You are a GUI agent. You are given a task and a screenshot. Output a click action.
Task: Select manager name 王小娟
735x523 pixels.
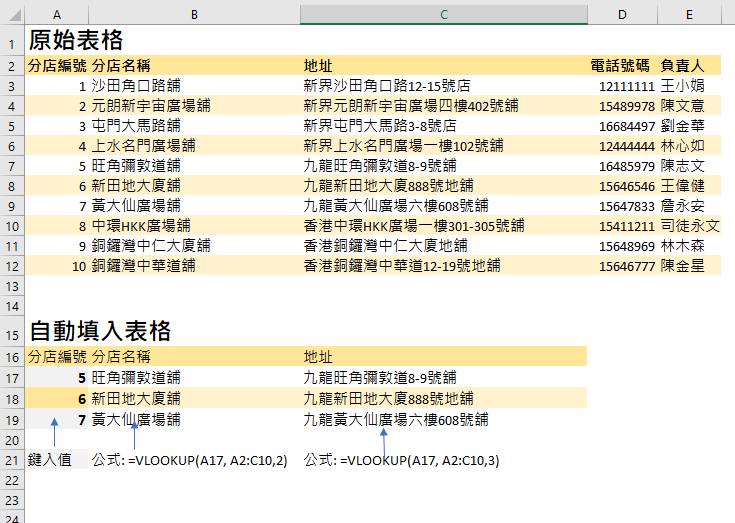coord(682,86)
